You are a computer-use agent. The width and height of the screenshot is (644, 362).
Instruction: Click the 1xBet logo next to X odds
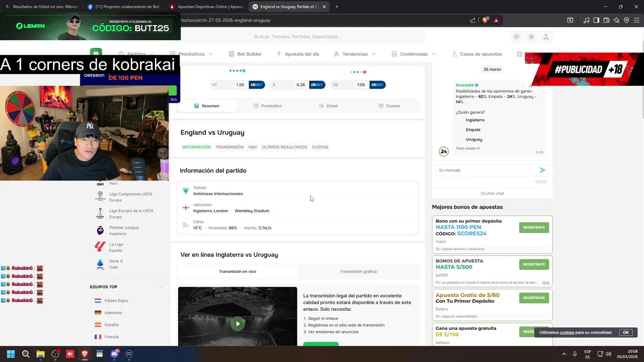click(x=317, y=84)
